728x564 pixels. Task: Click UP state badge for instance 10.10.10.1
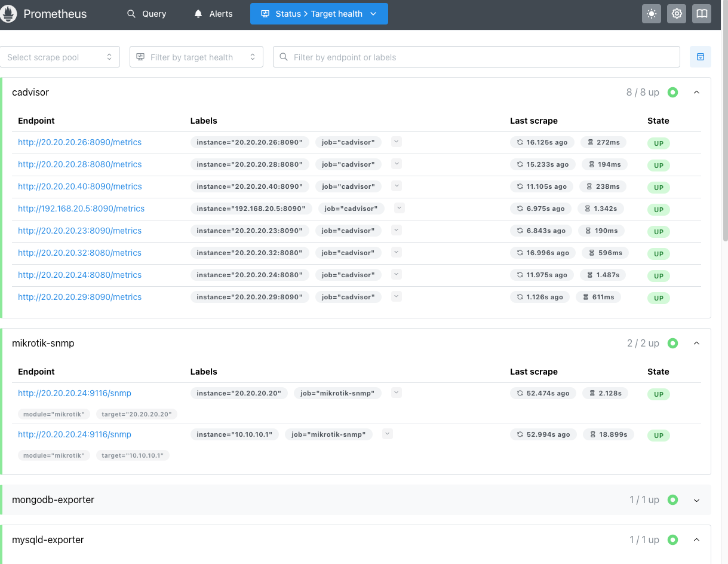click(x=659, y=435)
